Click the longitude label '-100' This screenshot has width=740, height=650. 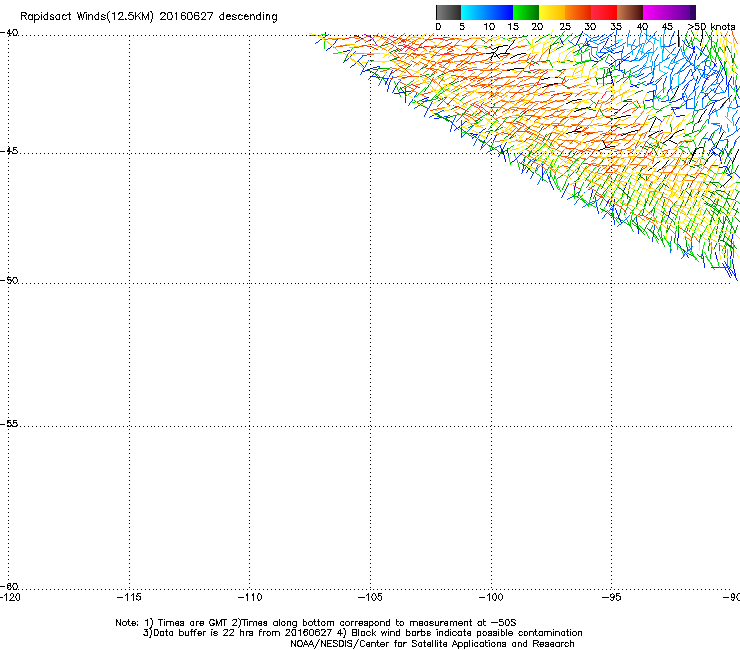[x=491, y=597]
